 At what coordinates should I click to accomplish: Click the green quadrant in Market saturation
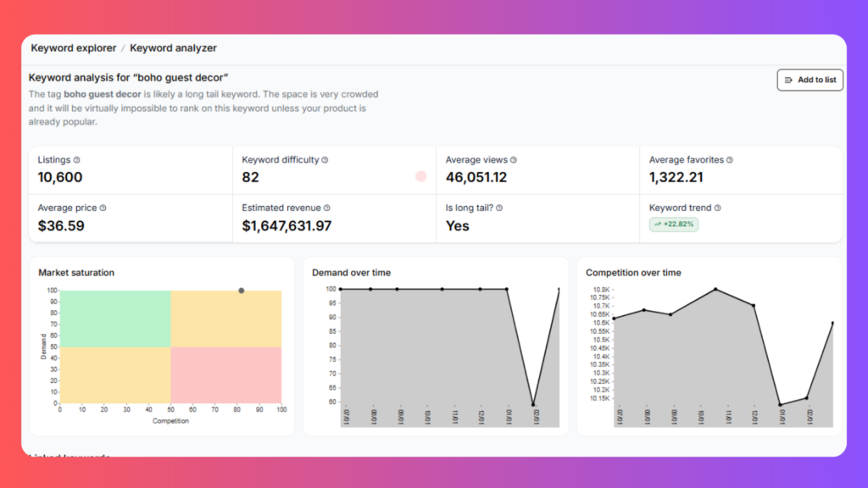tap(115, 319)
